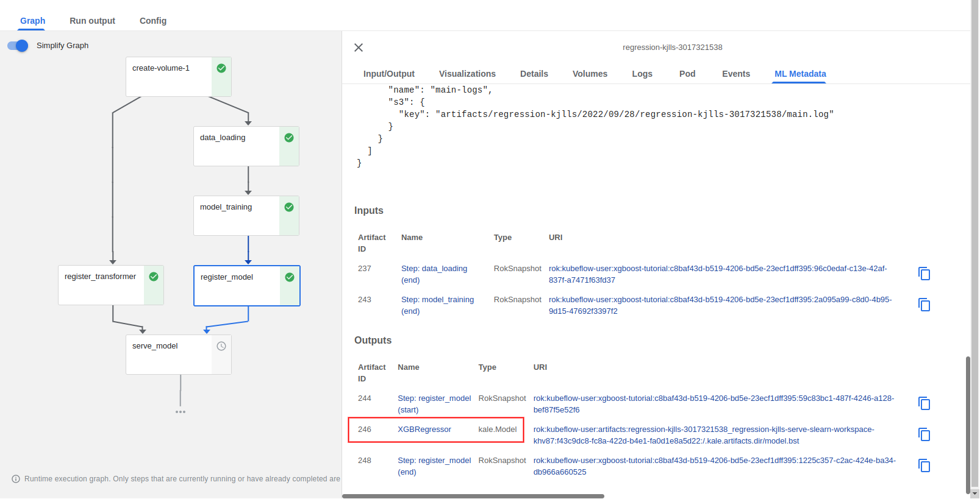Open URI link of artifact 244
Image resolution: width=980 pixels, height=499 pixels.
coord(714,404)
